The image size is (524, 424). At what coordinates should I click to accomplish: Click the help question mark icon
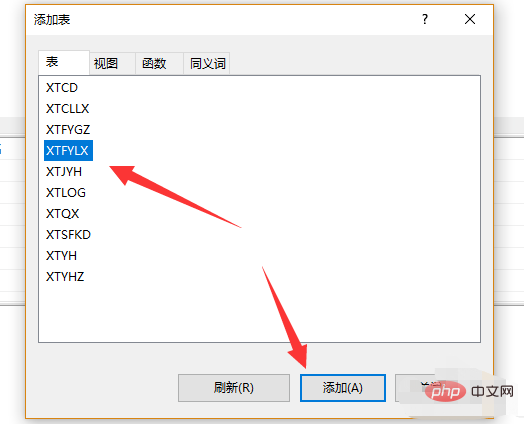pos(424,19)
